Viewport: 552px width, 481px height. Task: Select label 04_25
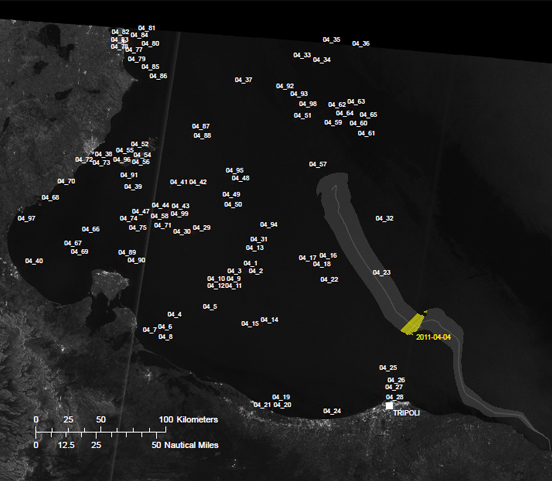tap(388, 368)
